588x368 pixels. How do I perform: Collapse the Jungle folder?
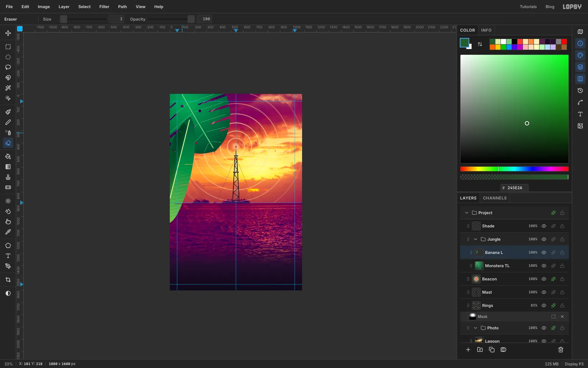pyautogui.click(x=476, y=239)
